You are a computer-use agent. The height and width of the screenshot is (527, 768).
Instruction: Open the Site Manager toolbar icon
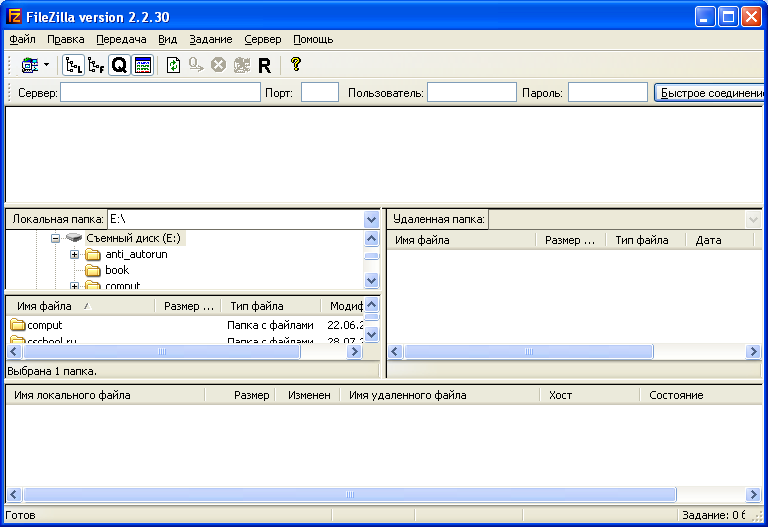pos(30,65)
